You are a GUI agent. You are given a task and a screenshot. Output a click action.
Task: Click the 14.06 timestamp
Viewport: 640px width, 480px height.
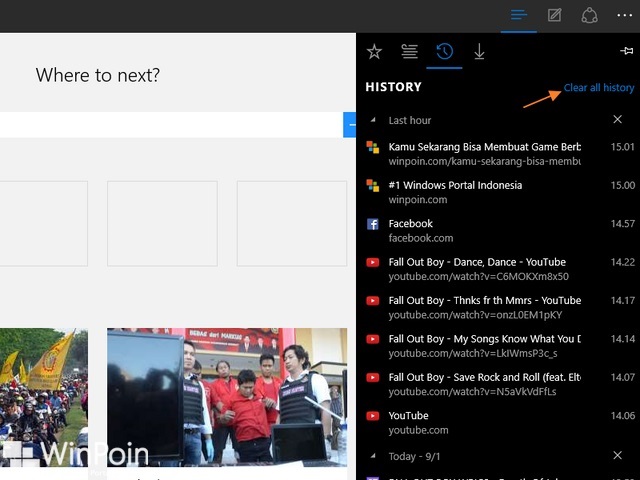623,416
